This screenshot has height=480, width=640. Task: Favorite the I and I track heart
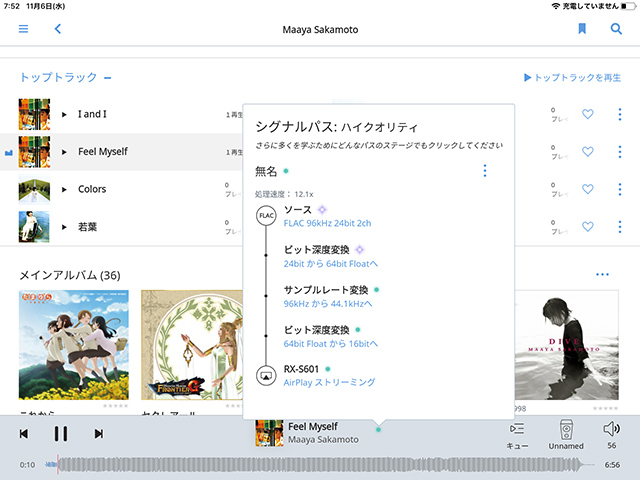pos(587,114)
